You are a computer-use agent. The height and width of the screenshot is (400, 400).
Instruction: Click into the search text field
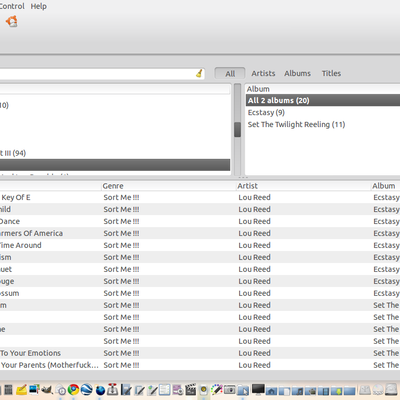(98, 74)
